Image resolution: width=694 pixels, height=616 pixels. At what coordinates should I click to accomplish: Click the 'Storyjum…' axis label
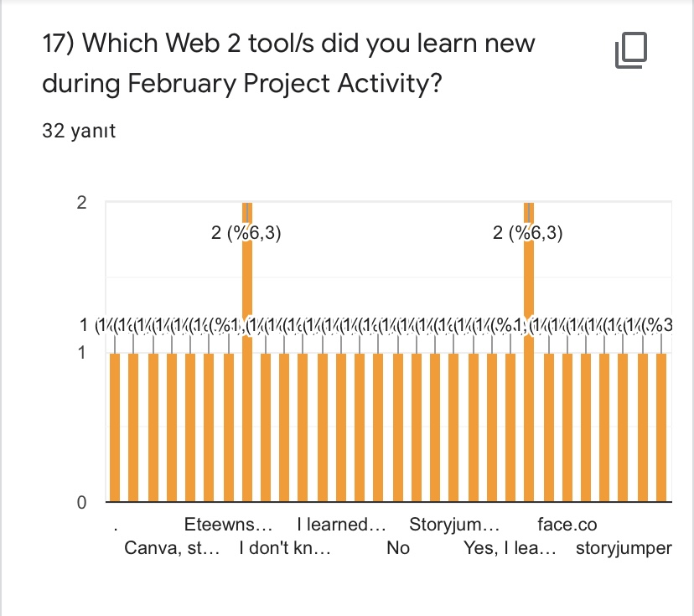(454, 525)
